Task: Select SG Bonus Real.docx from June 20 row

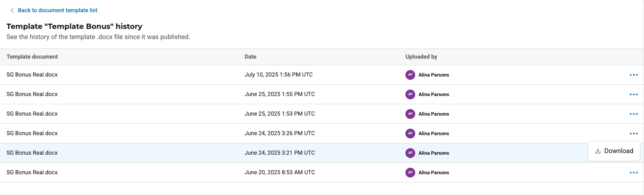Action: pyautogui.click(x=32, y=173)
